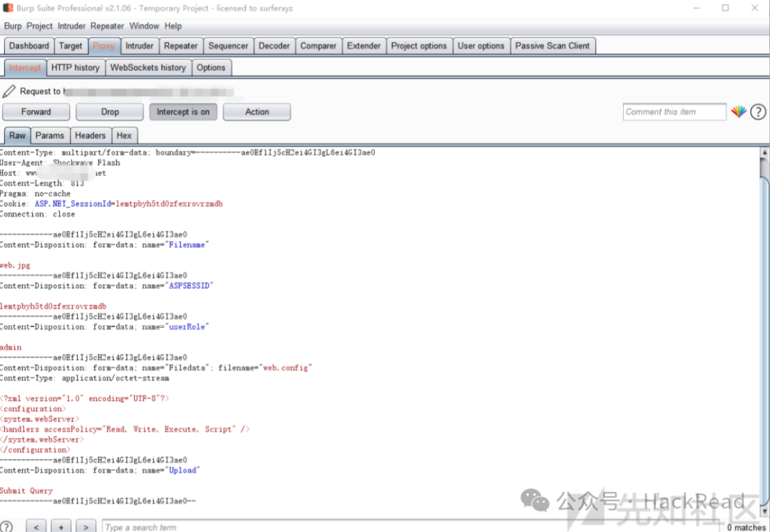Click the application/octet-stream Content-Type line

(84, 378)
